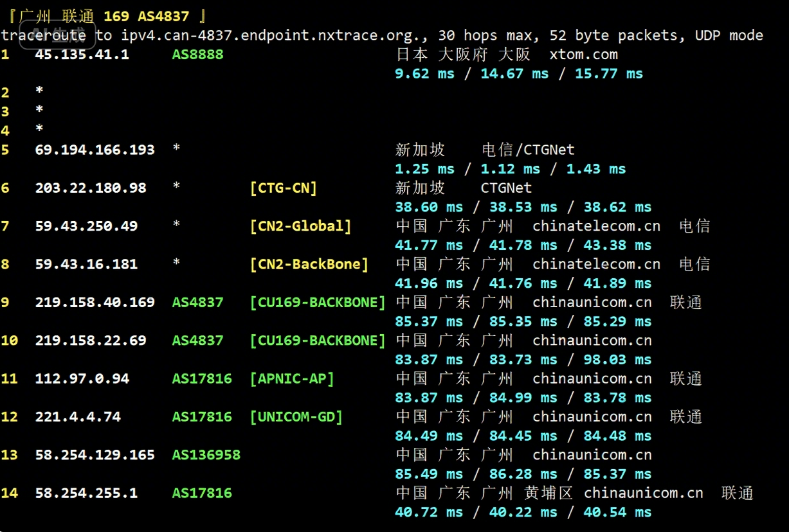Click the 1.25 ms latency value
Screen dimensions: 789x532
click(424, 169)
